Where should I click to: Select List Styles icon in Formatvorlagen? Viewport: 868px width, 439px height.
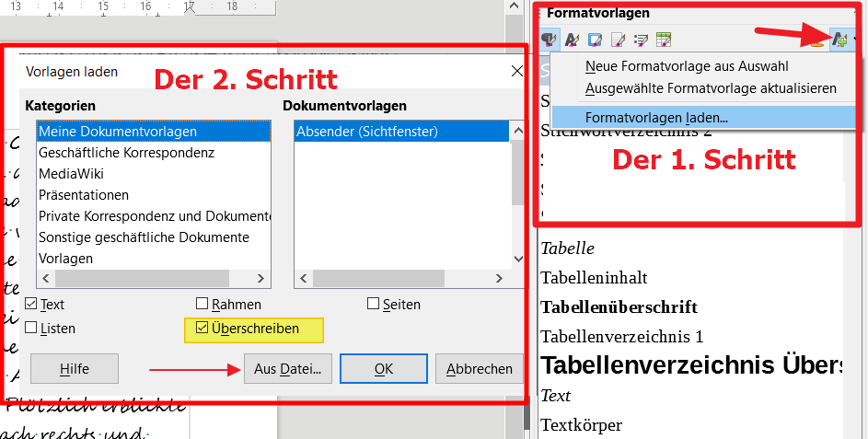(x=641, y=40)
